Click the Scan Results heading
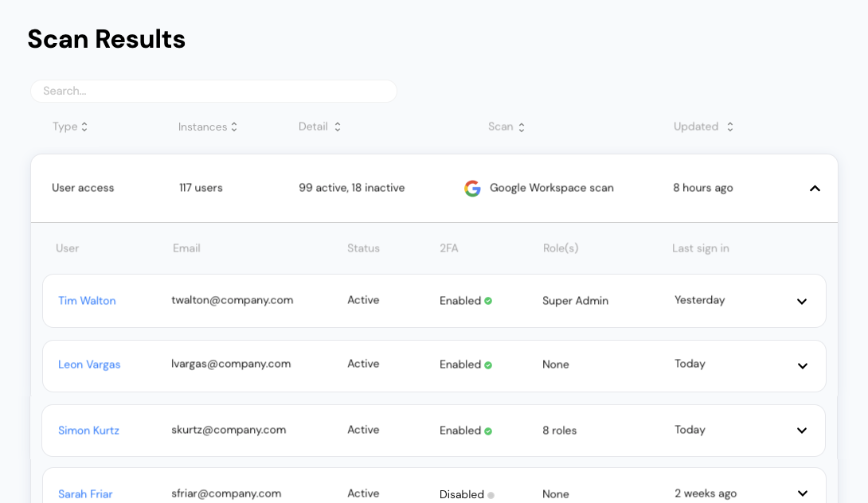Screen dimensions: 868x503 tap(106, 39)
